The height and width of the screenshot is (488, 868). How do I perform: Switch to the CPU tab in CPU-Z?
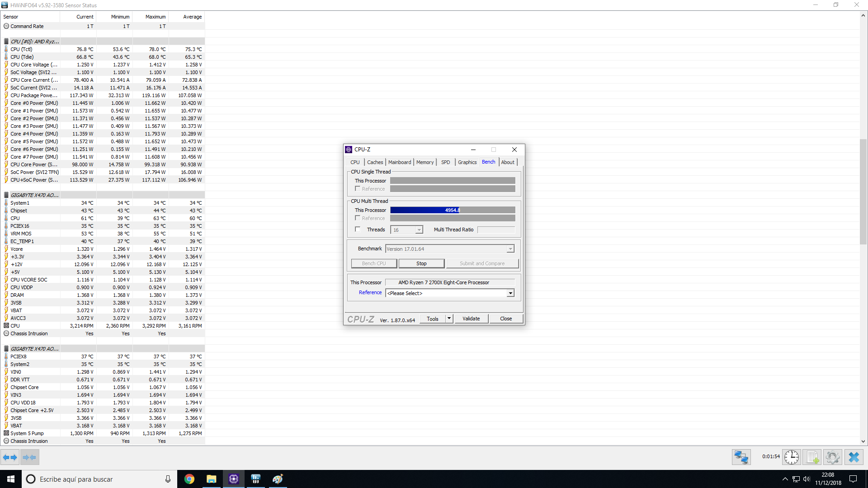pyautogui.click(x=355, y=162)
